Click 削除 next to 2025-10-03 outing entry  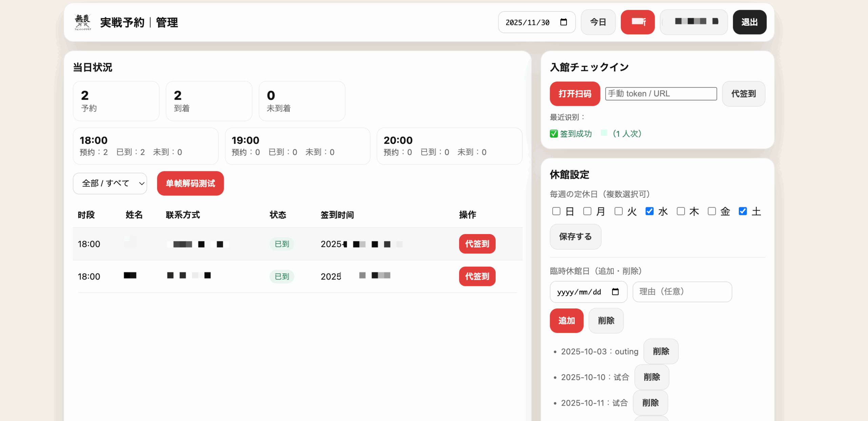point(660,351)
